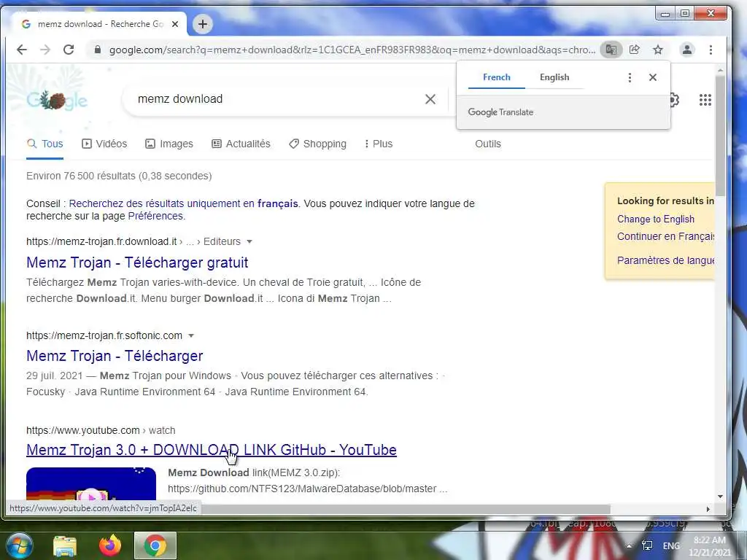Screen dimensions: 747x560
Task: Clear the search box with the X
Action: pyautogui.click(x=430, y=99)
